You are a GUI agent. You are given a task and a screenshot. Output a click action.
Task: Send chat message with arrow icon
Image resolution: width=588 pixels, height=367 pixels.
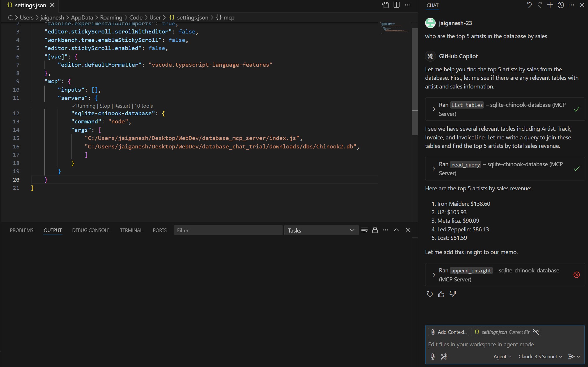(x=571, y=357)
